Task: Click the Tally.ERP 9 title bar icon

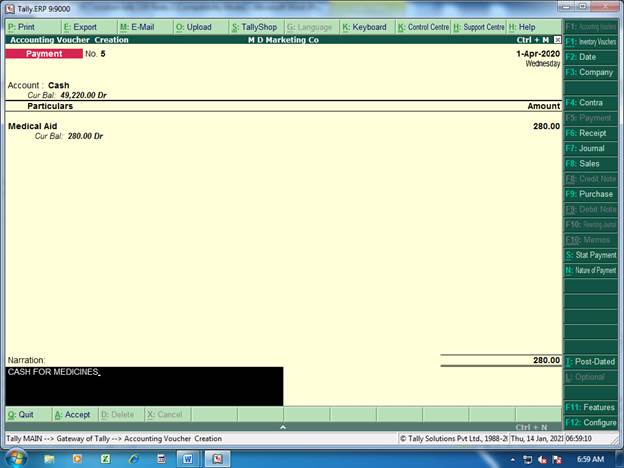Action: tap(10, 8)
